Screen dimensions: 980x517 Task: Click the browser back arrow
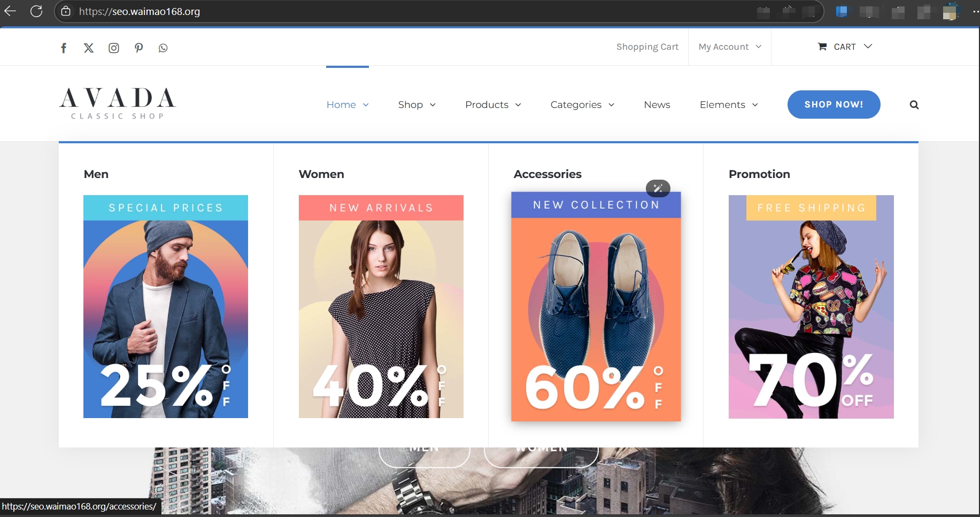tap(10, 11)
